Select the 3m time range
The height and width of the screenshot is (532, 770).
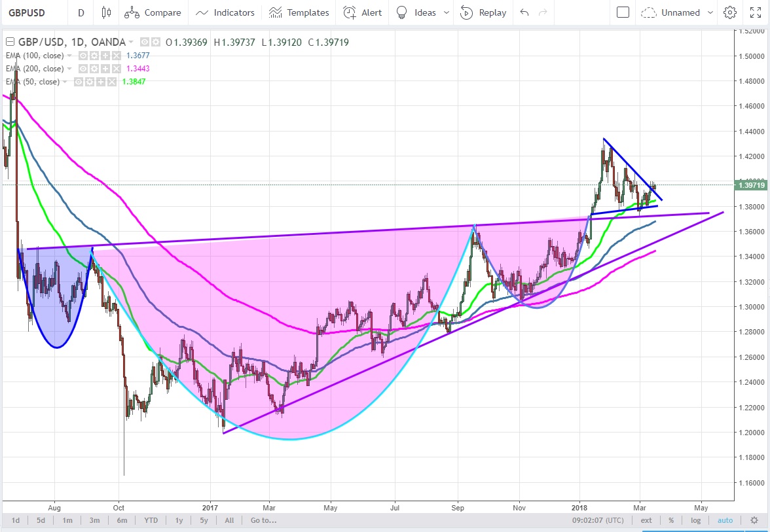94,520
